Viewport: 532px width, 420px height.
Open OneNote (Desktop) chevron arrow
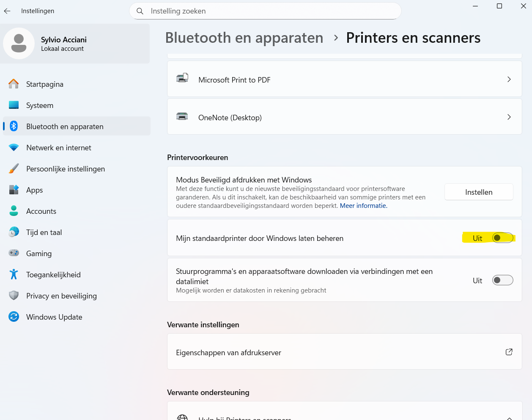click(x=509, y=117)
